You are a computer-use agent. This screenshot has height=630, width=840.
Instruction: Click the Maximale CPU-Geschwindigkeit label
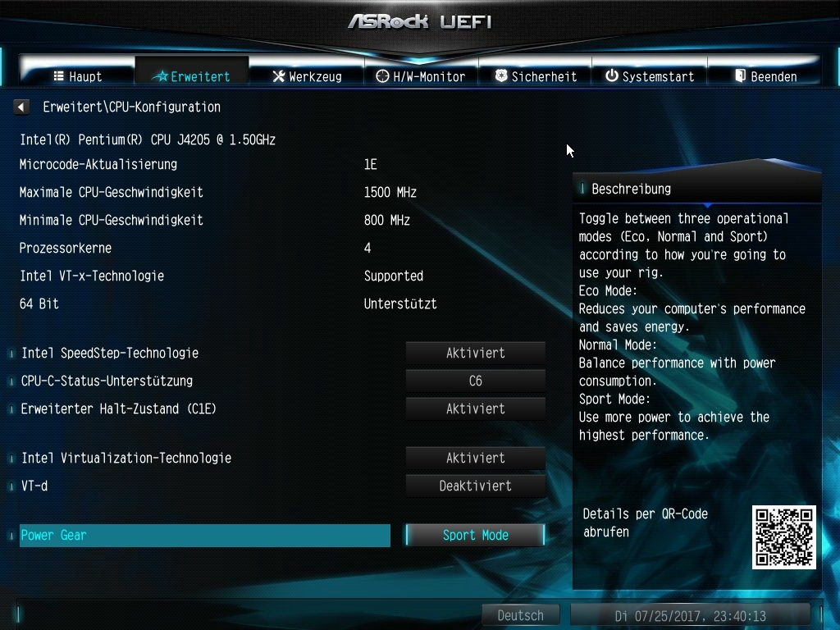point(111,192)
